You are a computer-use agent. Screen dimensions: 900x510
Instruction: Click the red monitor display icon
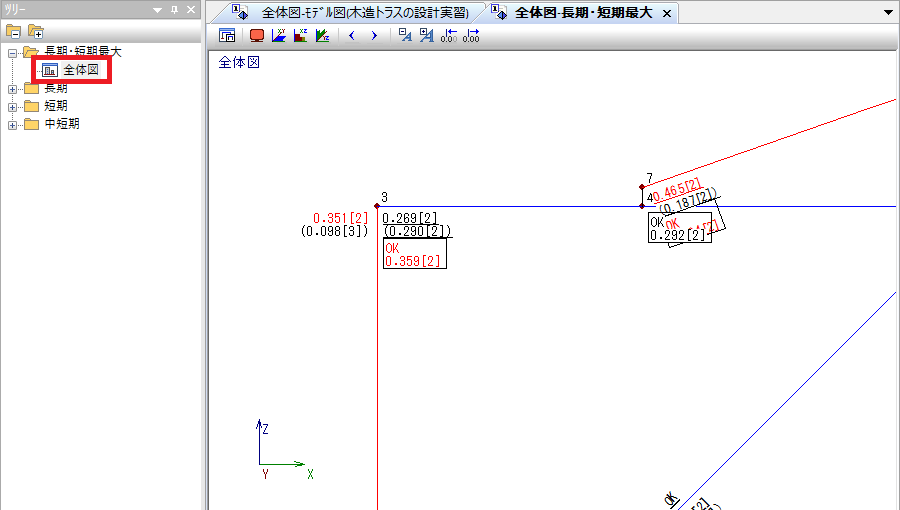pos(257,36)
